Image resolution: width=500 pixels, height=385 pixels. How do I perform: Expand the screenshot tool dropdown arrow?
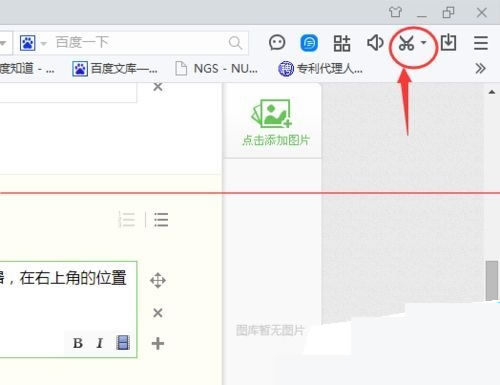pos(423,42)
